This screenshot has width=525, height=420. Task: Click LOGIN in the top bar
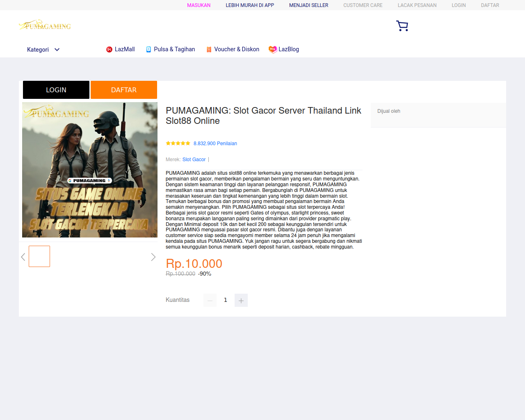(x=459, y=5)
